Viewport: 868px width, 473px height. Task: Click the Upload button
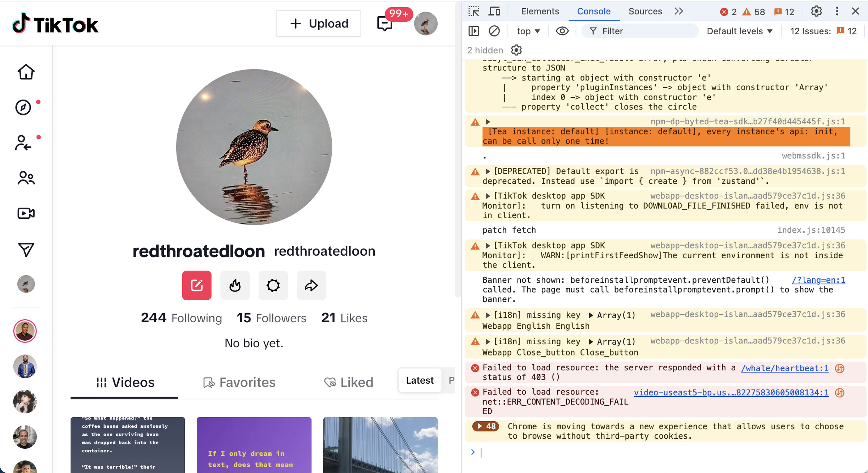point(318,24)
